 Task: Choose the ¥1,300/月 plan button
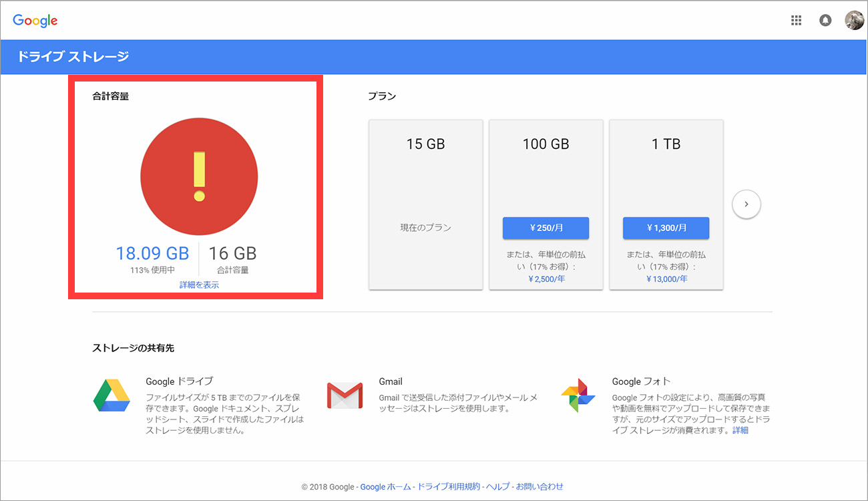click(666, 228)
